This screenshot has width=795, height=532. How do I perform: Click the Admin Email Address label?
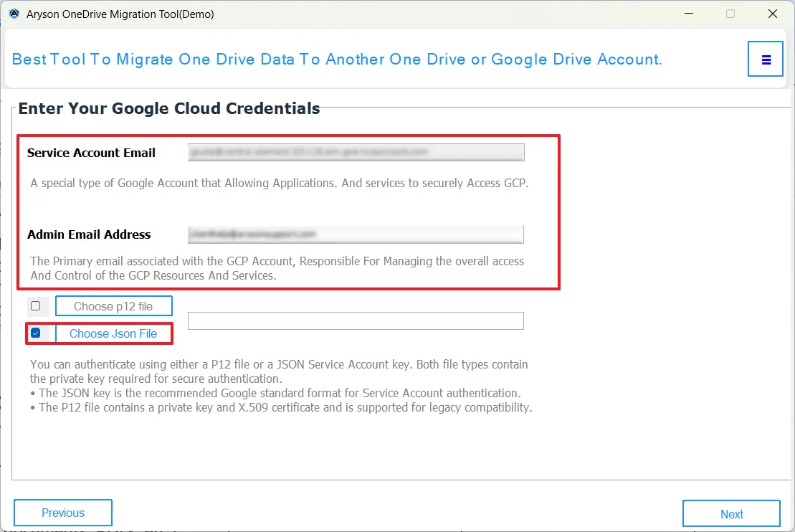(89, 234)
